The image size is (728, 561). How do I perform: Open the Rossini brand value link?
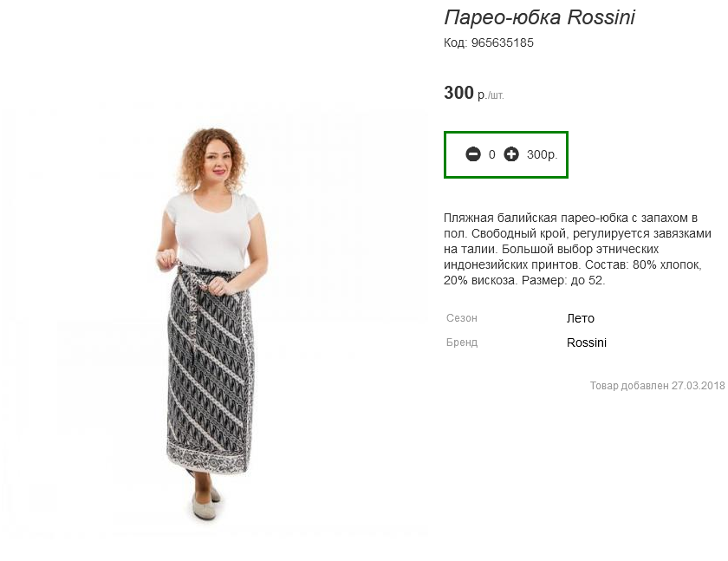pos(587,342)
